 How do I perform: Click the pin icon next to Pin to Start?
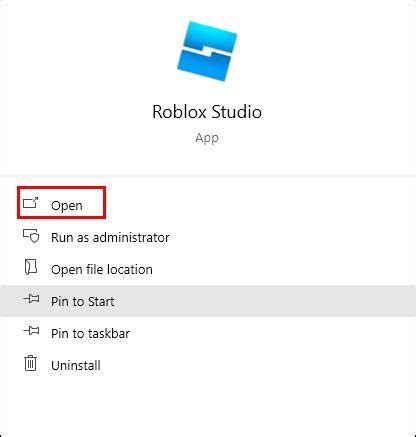point(31,299)
